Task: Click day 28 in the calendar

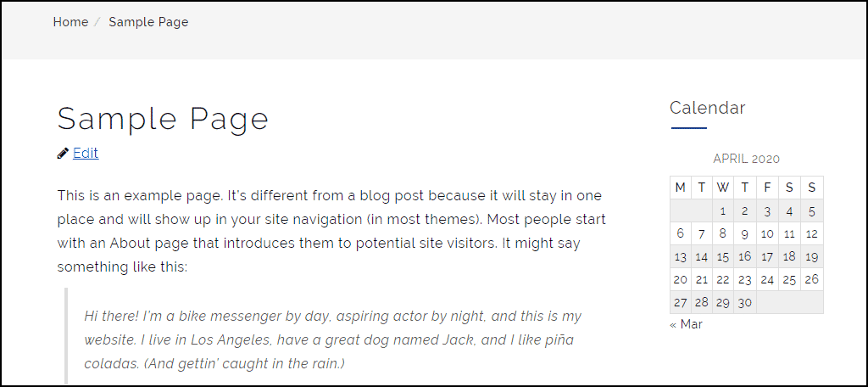Action: [x=702, y=303]
